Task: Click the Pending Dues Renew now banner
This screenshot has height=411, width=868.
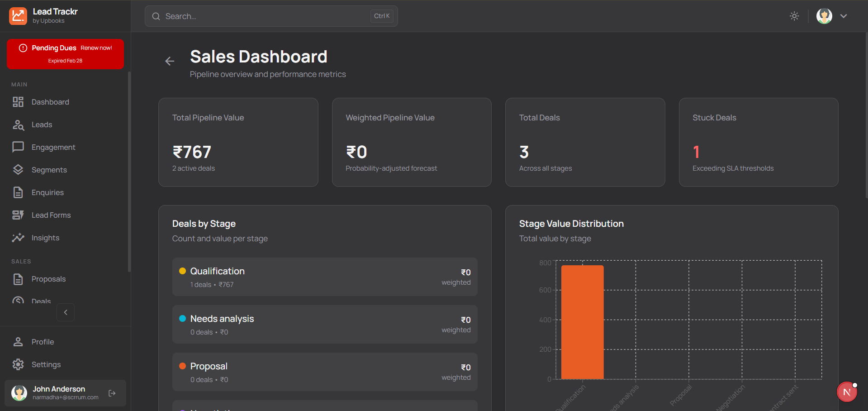Action: click(65, 54)
